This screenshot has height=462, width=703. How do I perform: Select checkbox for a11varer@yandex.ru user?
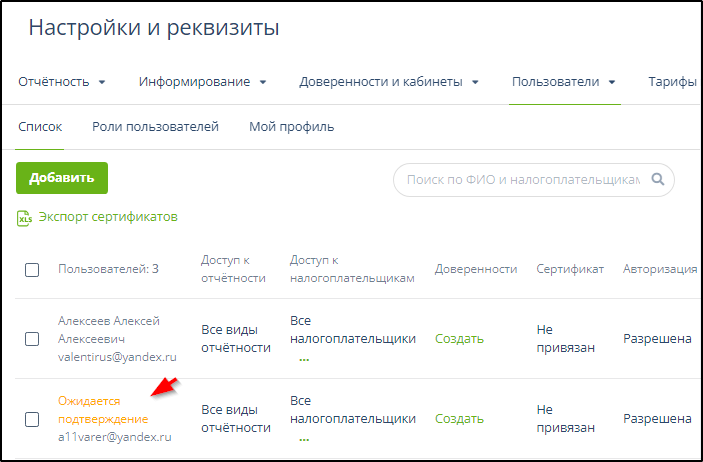pyautogui.click(x=32, y=419)
